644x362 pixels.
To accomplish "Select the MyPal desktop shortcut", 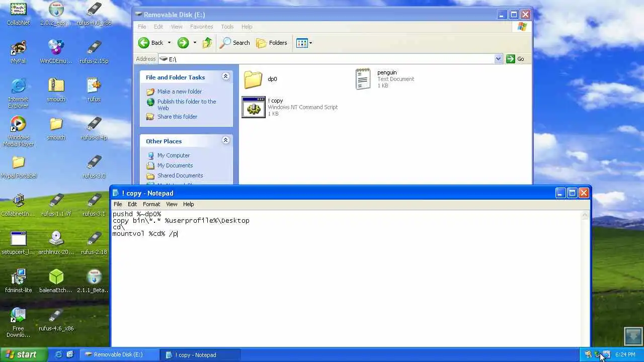I will (19, 52).
